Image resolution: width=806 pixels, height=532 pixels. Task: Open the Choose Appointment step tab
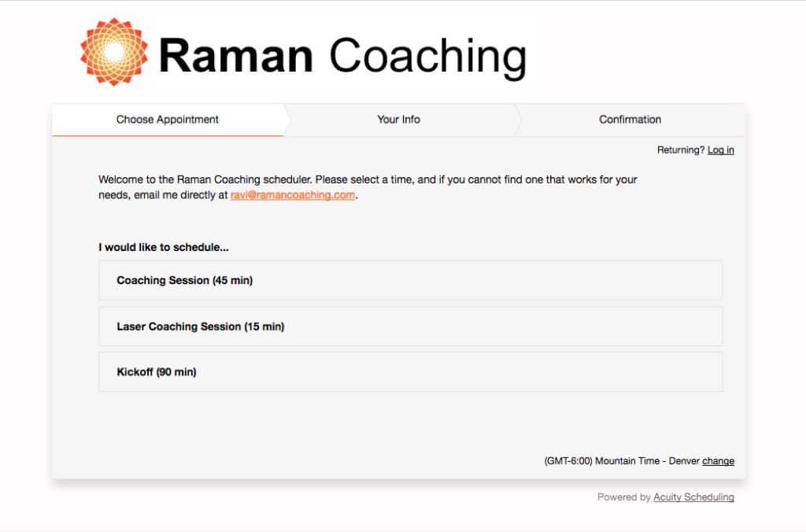pos(168,120)
